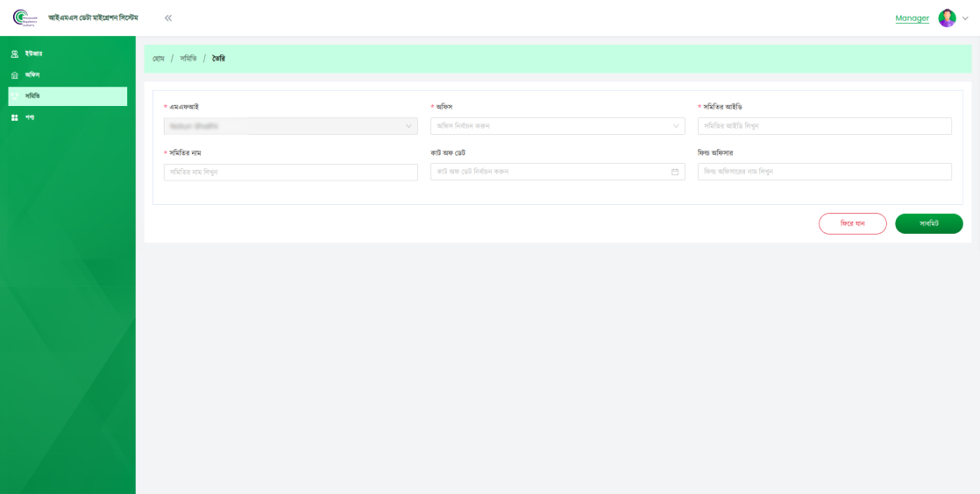The image size is (980, 494).
Task: Focus the সমিতির আইডি input field
Action: coord(824,126)
